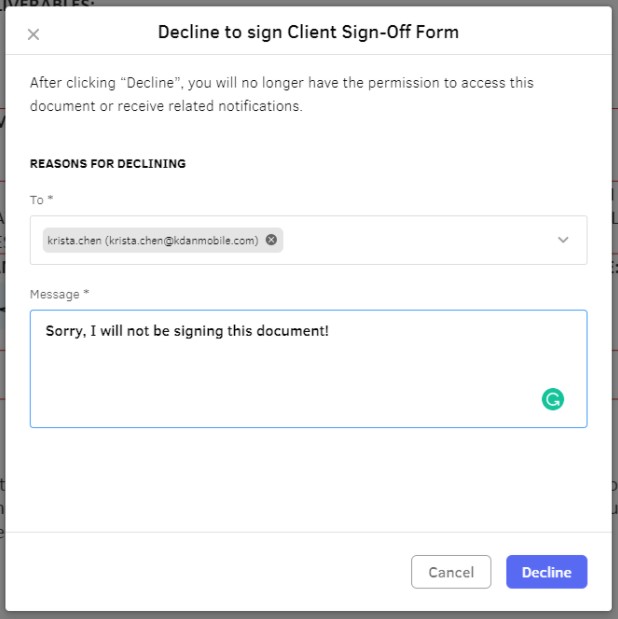
Task: Open the Grammarly icon in the message box
Action: tap(552, 399)
